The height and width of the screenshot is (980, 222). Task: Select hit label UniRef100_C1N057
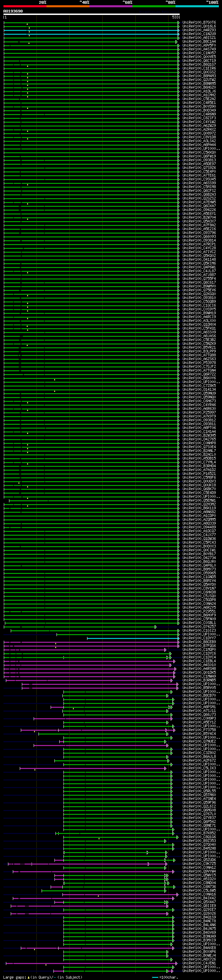pos(199,53)
